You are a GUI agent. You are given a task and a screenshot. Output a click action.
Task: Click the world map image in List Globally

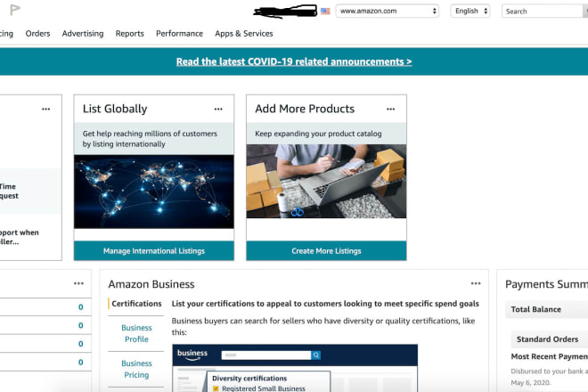154,192
